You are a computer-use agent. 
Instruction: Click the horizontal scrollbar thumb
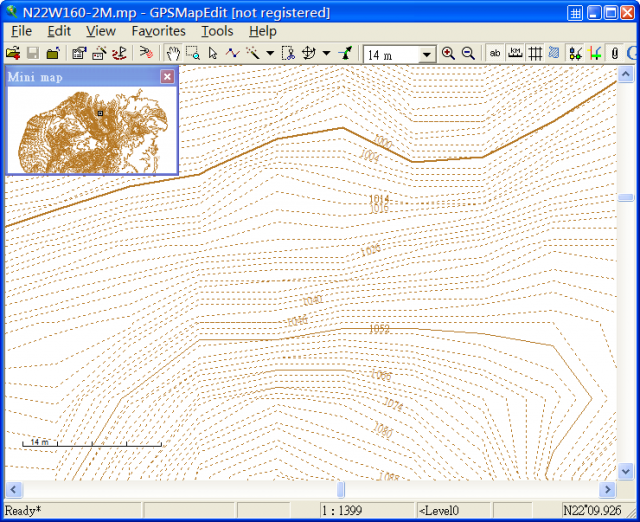point(341,489)
